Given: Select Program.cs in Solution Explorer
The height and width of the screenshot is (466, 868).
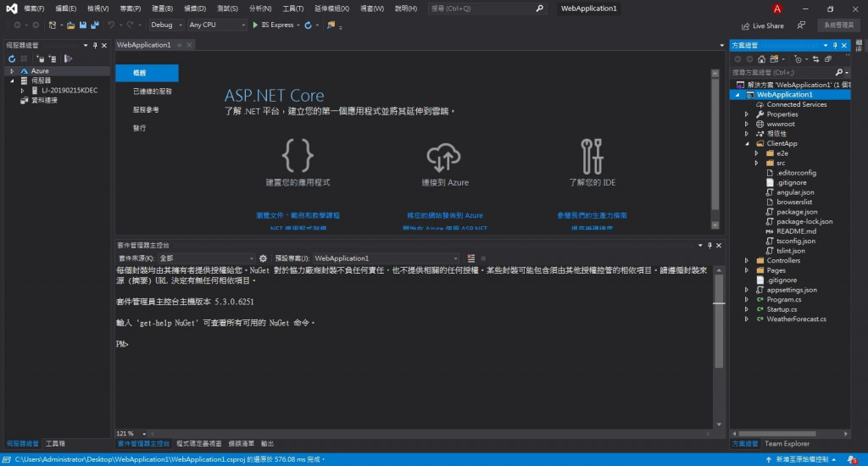Looking at the screenshot, I should tap(783, 299).
